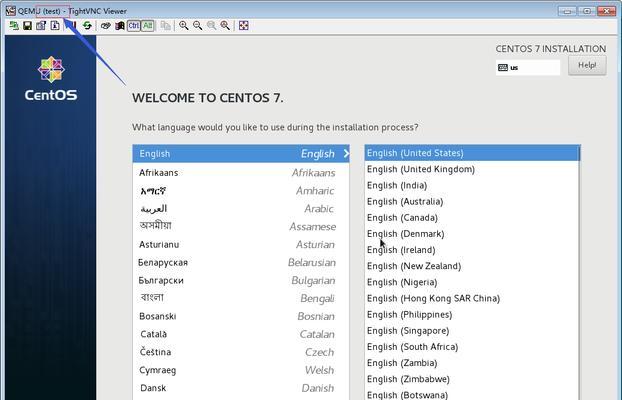
Task: Select Bosanski in the language list
Action: 241,316
